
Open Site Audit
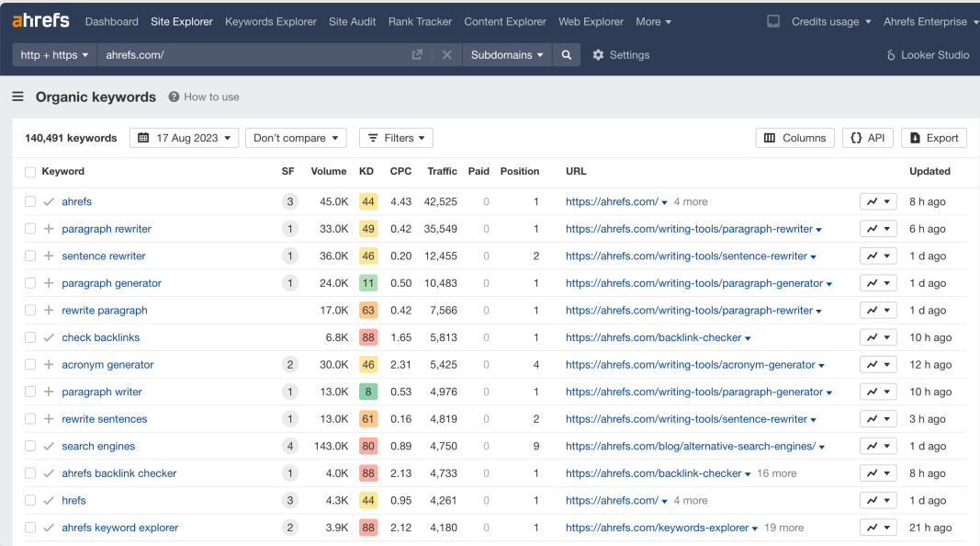pos(353,21)
